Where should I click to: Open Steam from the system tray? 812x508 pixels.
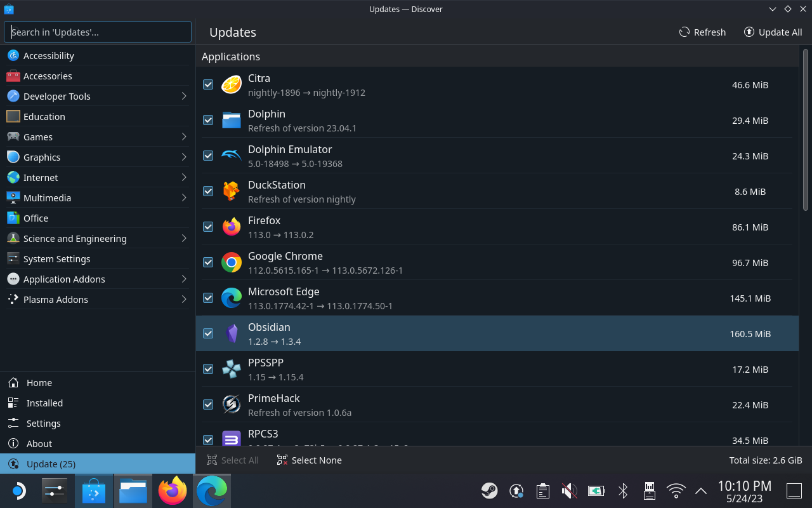[x=488, y=490]
